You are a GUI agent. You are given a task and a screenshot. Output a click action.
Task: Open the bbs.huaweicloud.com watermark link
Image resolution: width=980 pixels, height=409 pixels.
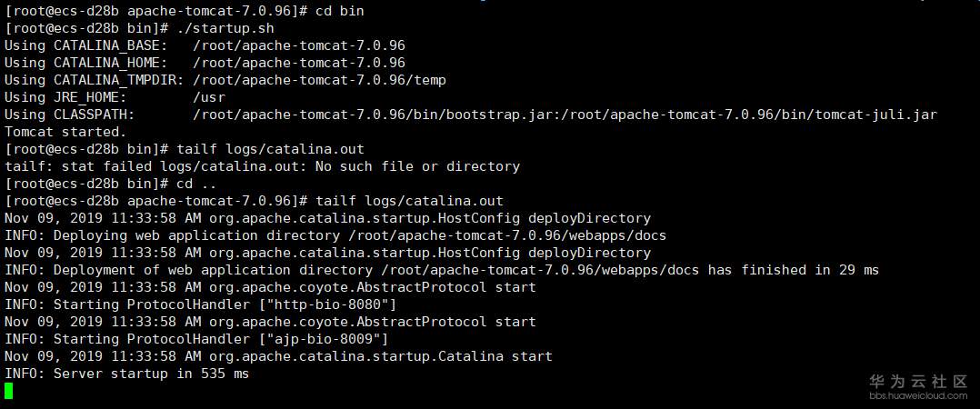pyautogui.click(x=918, y=396)
